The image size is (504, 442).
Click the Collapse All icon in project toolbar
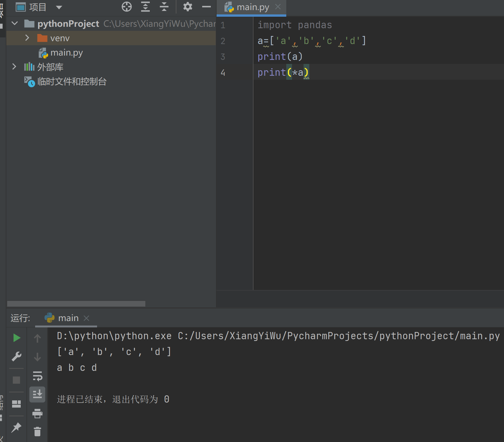164,7
